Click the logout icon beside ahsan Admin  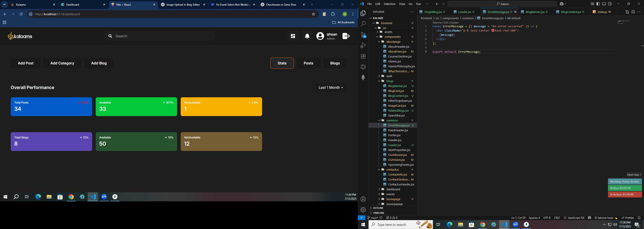346,36
